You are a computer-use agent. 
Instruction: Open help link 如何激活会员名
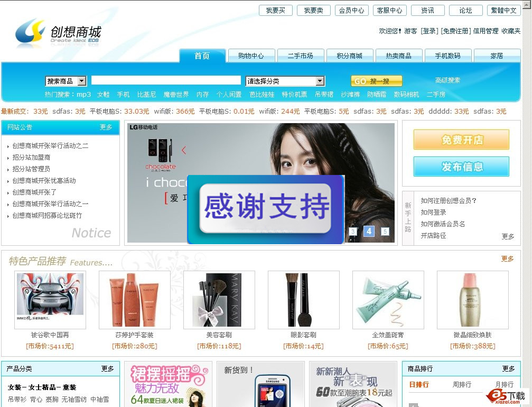coord(443,224)
